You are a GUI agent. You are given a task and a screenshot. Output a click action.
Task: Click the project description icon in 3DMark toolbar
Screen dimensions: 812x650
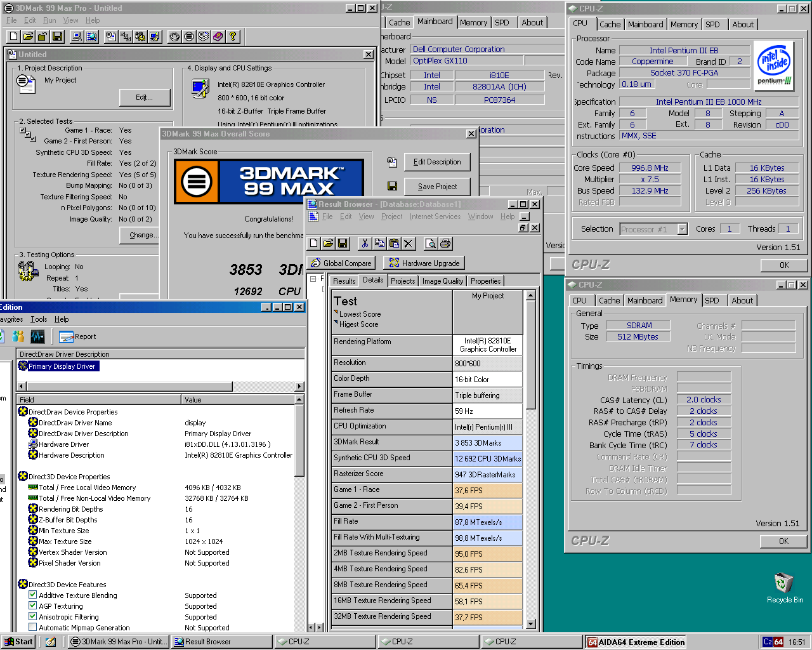point(111,36)
